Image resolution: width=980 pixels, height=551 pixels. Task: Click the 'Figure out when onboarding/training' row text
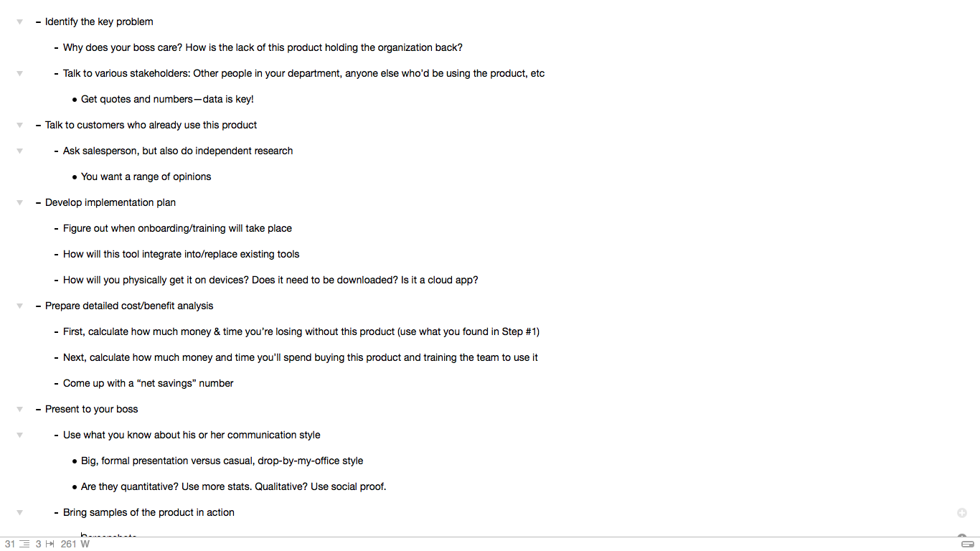[177, 228]
